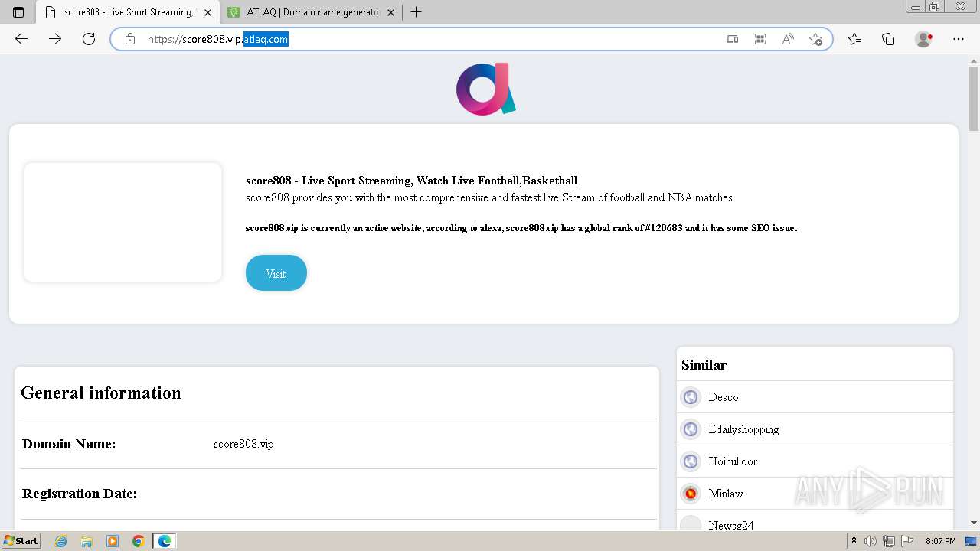This screenshot has width=980, height=551.
Task: Launch Google Chrome from taskbar
Action: pos(139,541)
